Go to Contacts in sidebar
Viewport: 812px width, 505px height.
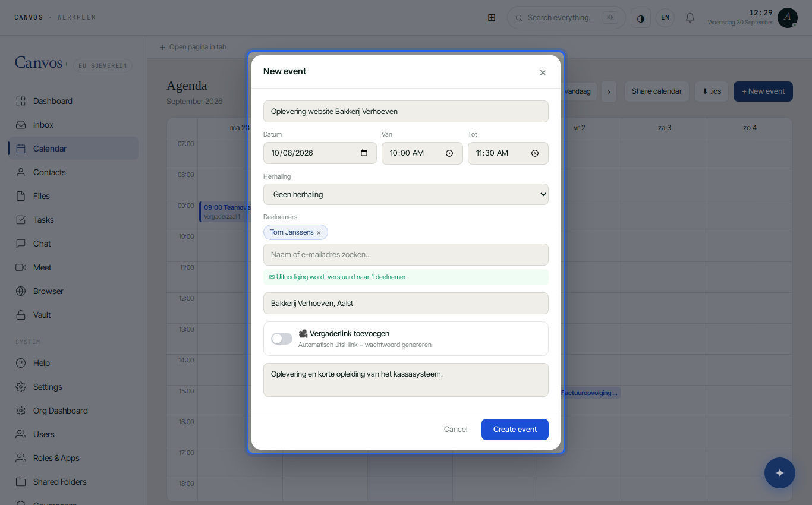pos(73,172)
